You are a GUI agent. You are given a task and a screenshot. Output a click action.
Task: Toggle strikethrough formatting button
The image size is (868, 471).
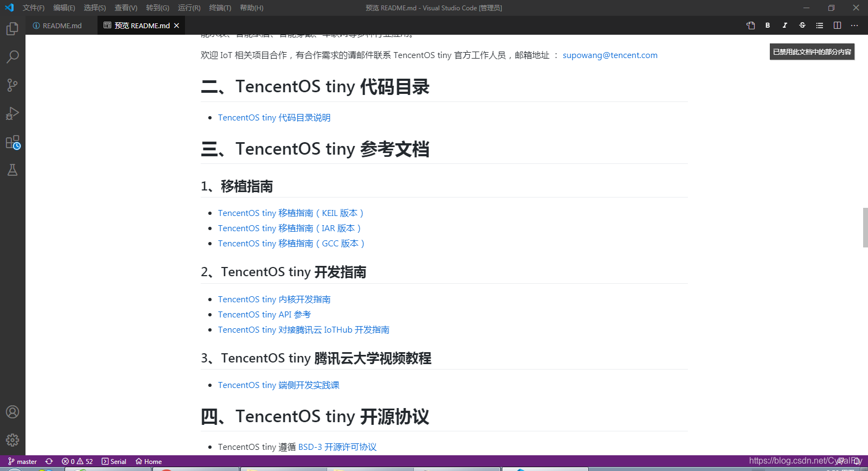tap(802, 26)
